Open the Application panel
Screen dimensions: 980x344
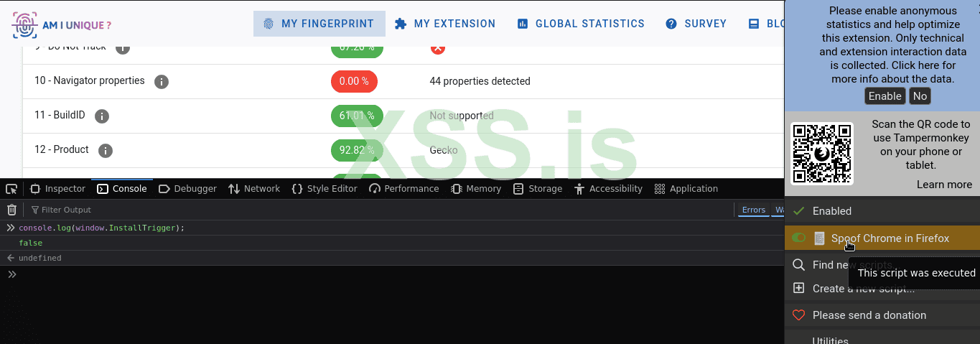pos(686,189)
